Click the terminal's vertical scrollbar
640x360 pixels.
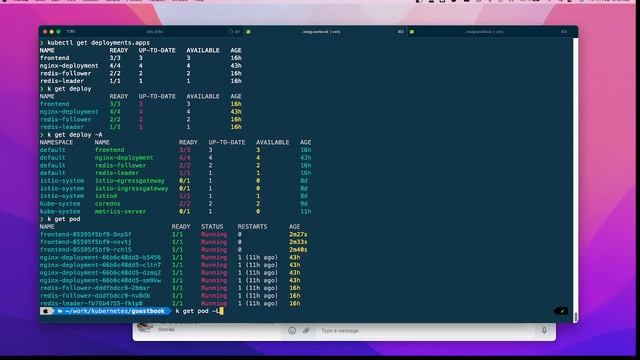576,180
